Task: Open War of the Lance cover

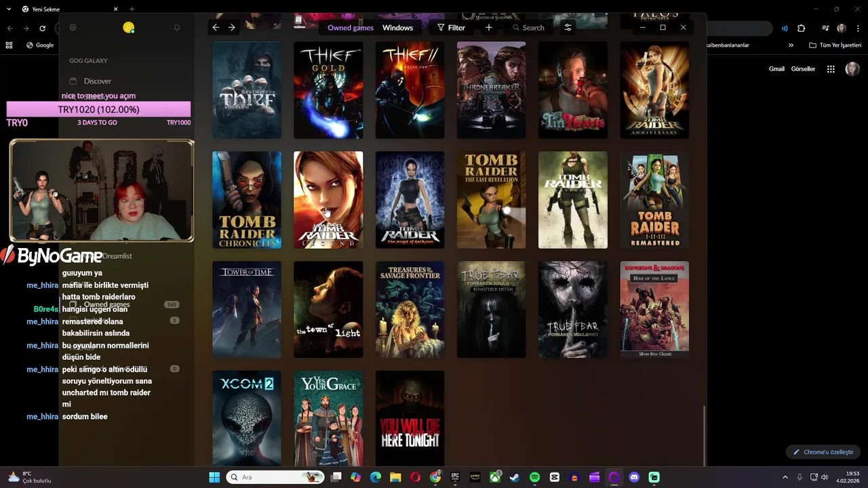Action: [654, 310]
